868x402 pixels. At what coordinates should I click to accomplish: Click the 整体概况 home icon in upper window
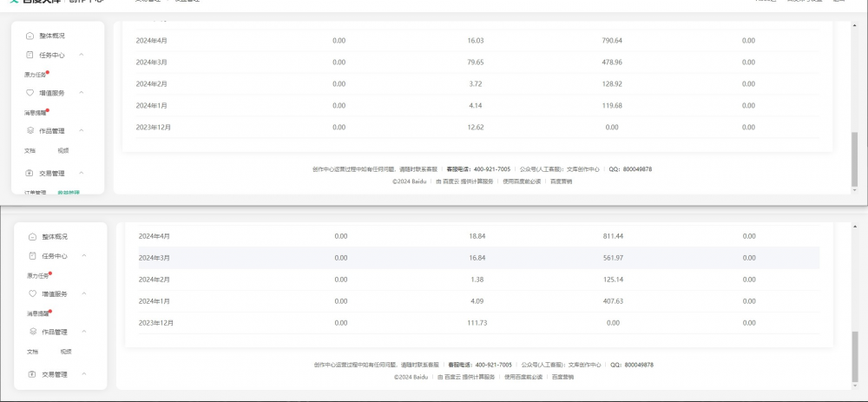(30, 36)
